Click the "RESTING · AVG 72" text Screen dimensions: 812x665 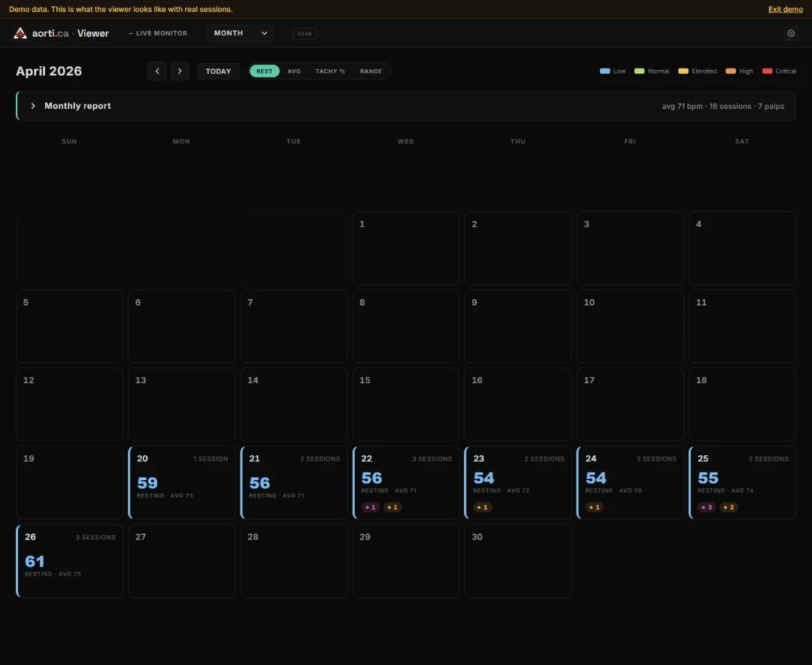501,491
